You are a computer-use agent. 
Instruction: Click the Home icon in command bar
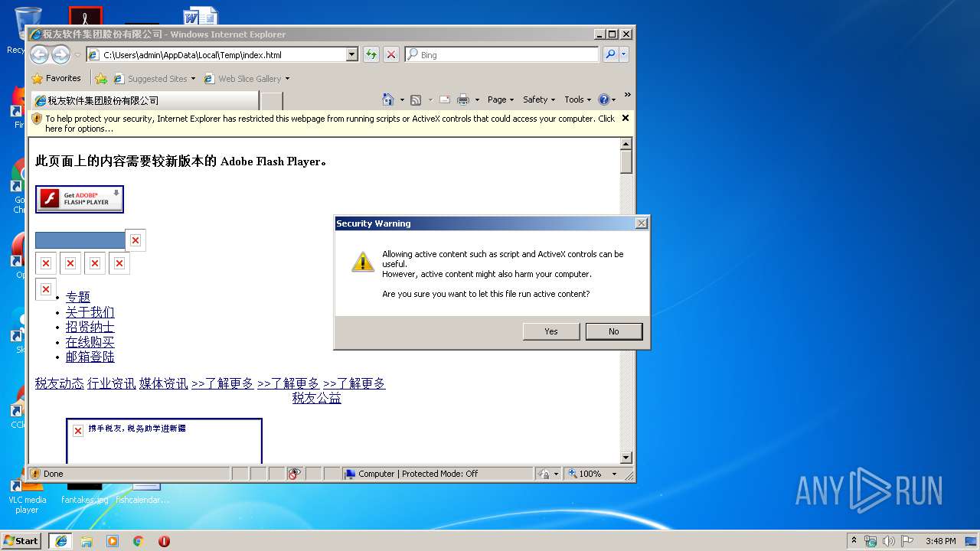[388, 99]
